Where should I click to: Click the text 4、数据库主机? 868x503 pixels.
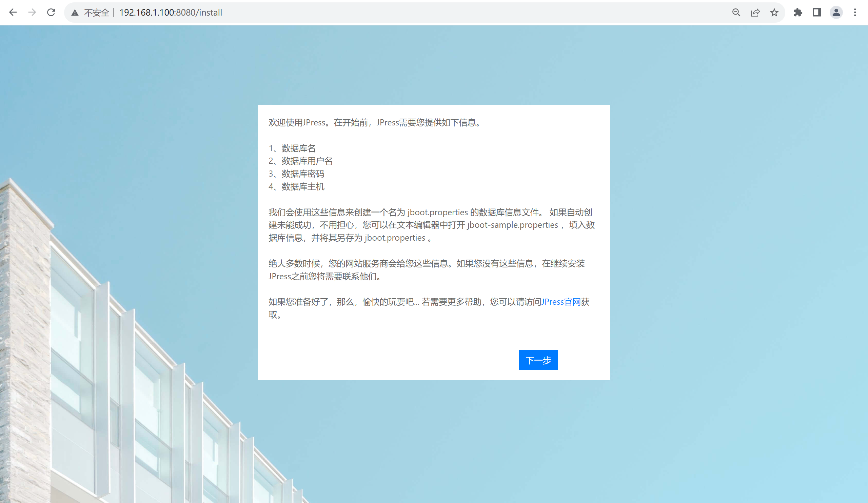pyautogui.click(x=296, y=187)
